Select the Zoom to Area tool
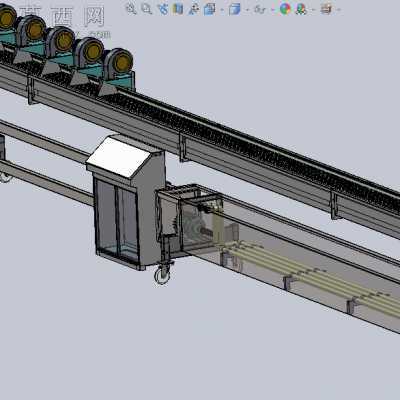 click(147, 9)
